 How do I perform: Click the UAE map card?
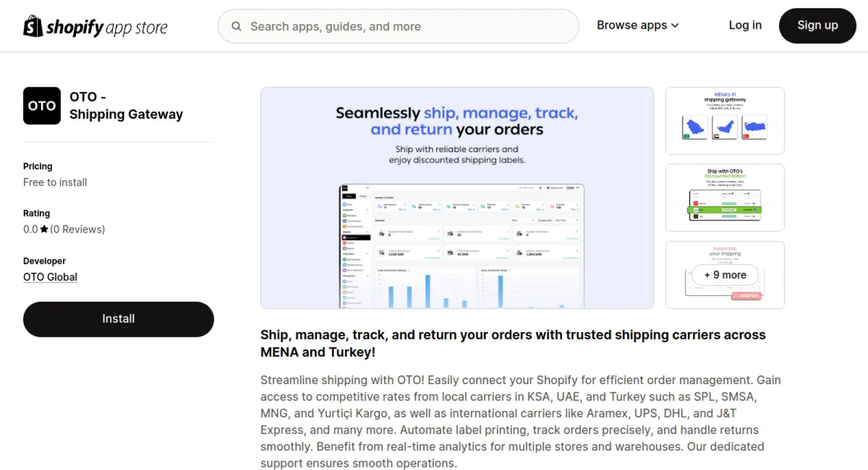point(724,127)
